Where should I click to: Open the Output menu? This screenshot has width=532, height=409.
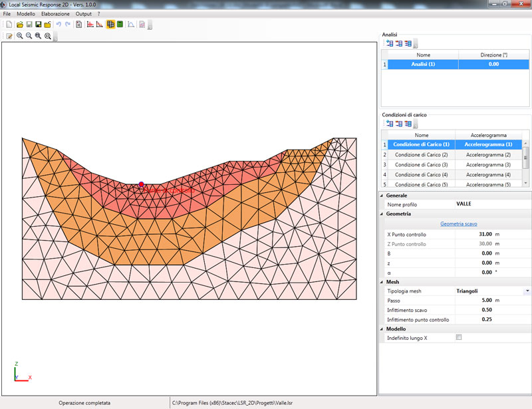pos(84,14)
